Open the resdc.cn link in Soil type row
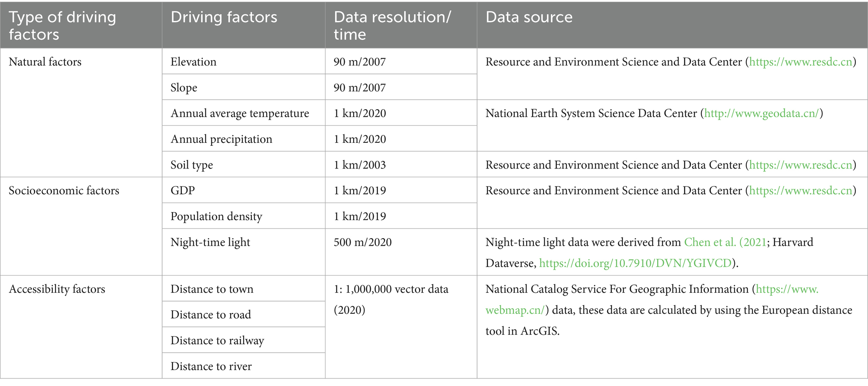 click(801, 165)
